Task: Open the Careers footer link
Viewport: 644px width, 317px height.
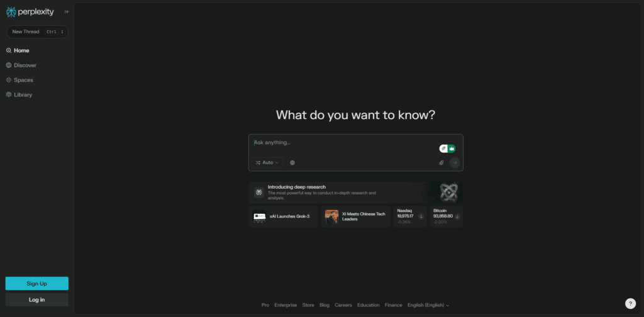Action: pos(343,305)
